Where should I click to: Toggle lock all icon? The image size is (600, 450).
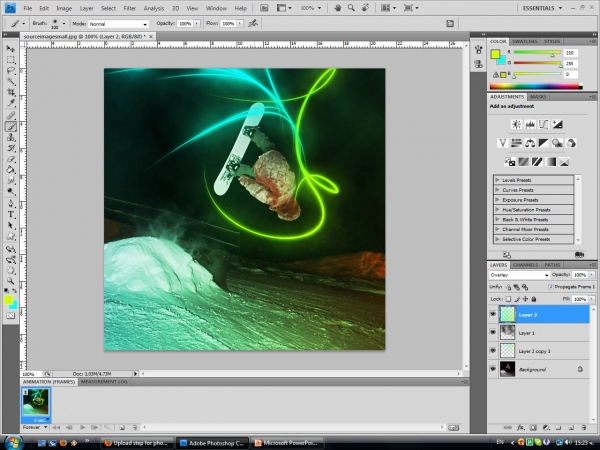(x=533, y=299)
